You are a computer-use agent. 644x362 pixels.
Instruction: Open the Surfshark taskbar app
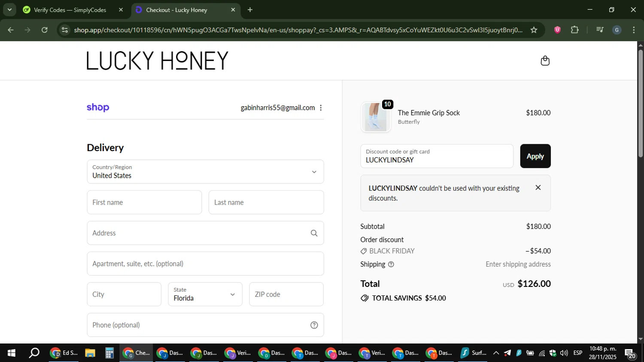click(473, 353)
